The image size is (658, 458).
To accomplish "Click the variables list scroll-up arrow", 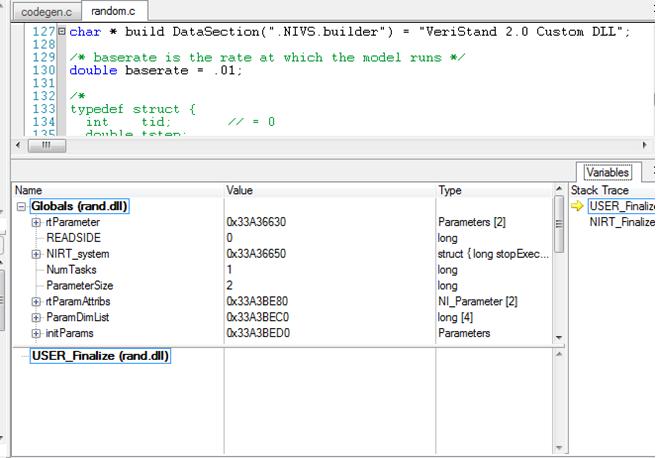I will 559,190.
